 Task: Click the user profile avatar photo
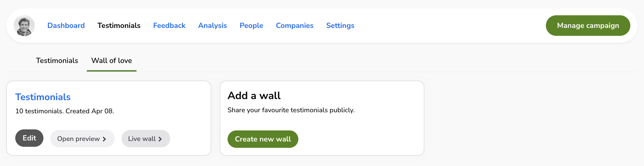[24, 26]
